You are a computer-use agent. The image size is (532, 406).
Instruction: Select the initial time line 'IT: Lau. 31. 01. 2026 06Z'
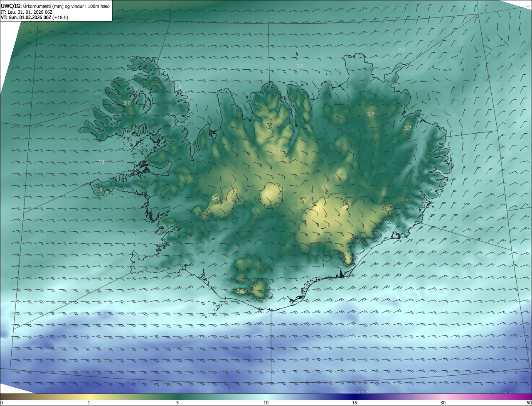26,12
